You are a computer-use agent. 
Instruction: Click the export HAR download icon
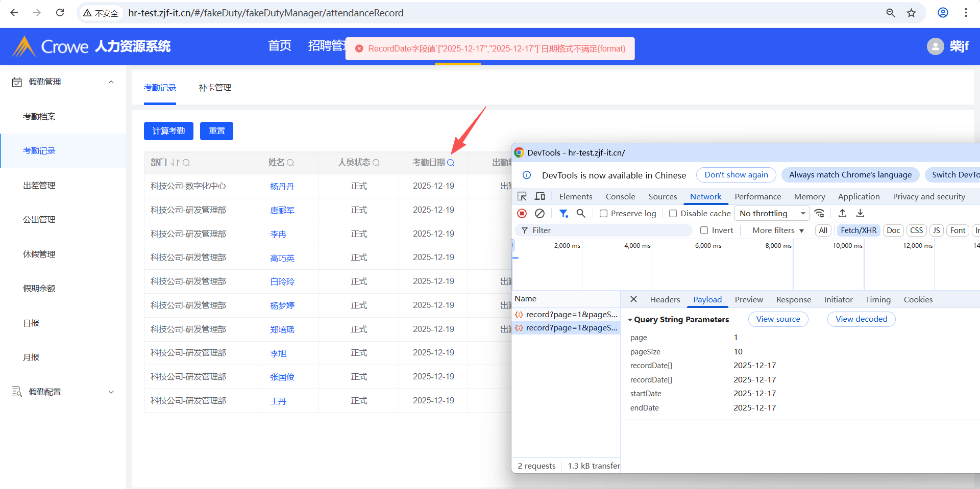pos(860,213)
